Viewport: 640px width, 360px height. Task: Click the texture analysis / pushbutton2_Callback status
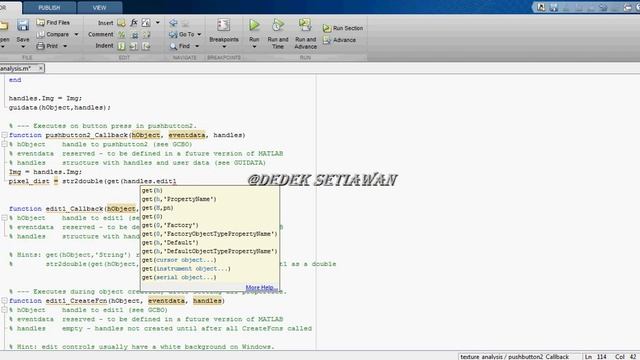click(514, 357)
